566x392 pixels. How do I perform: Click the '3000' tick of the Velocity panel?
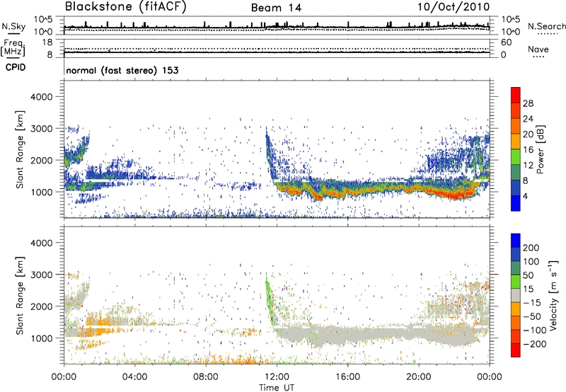click(42, 275)
